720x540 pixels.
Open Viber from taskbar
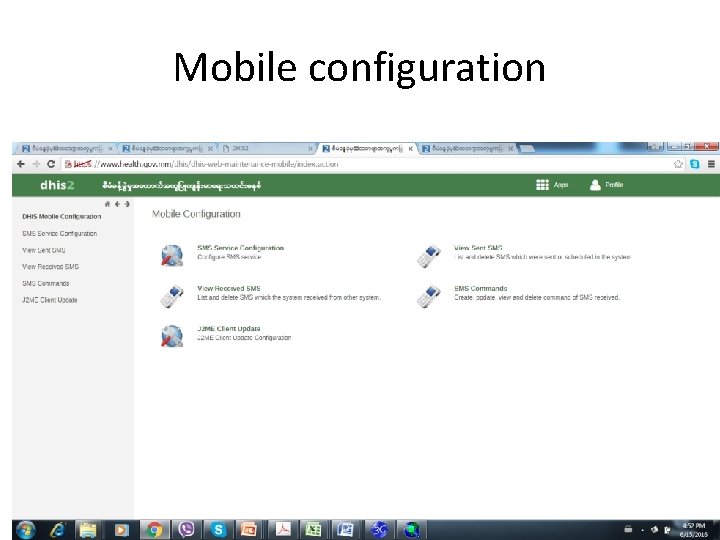pyautogui.click(x=186, y=530)
